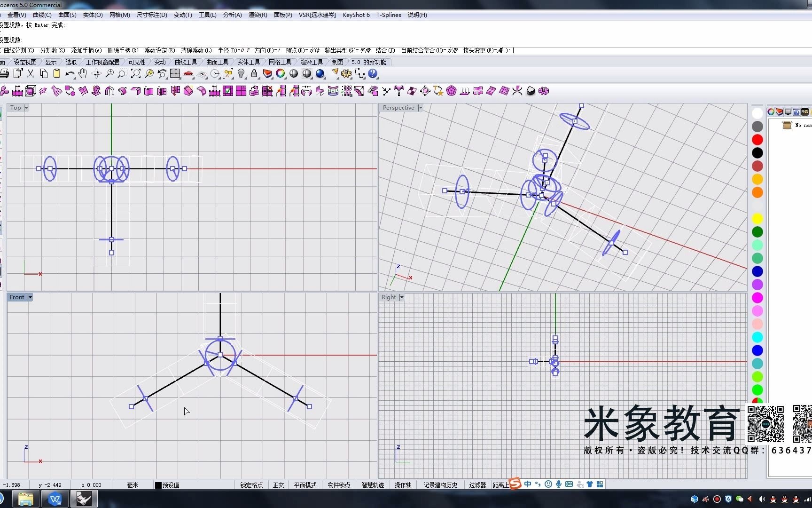Viewport: 812px width, 508px height.
Task: Select the red color swatch on the right
Action: tap(757, 140)
